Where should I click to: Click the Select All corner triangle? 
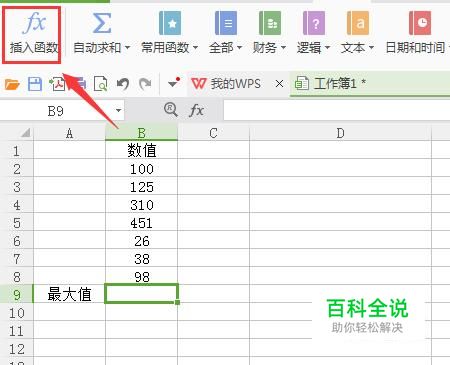(25, 133)
